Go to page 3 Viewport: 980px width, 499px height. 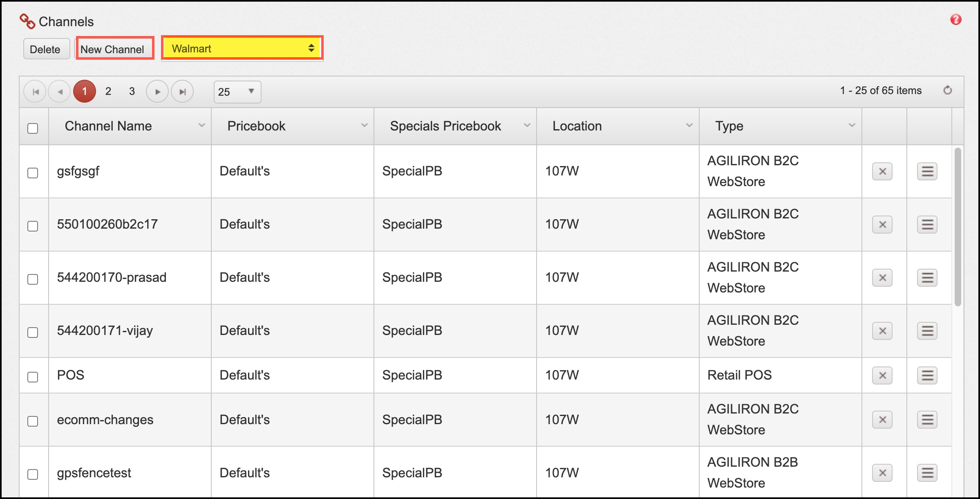click(132, 91)
